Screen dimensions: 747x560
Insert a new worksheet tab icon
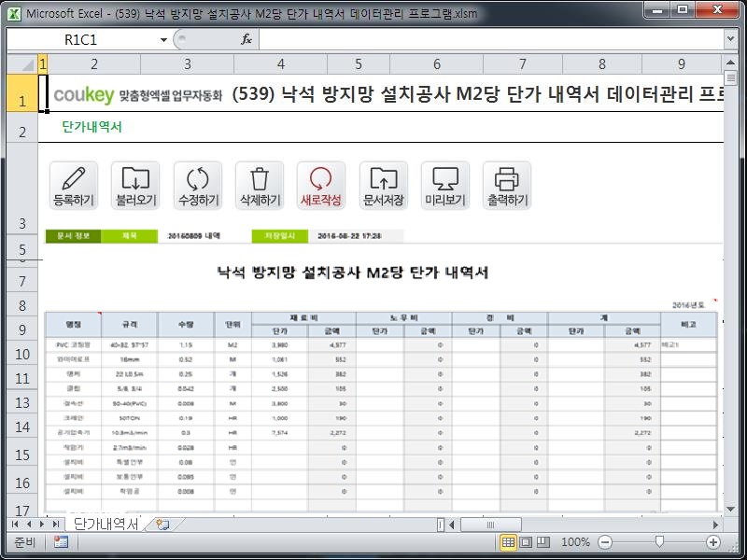click(162, 525)
